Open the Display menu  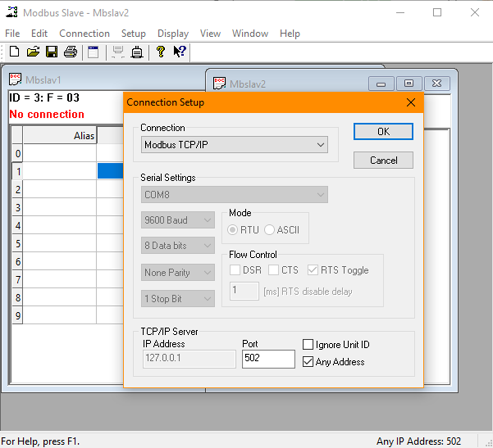pyautogui.click(x=173, y=33)
